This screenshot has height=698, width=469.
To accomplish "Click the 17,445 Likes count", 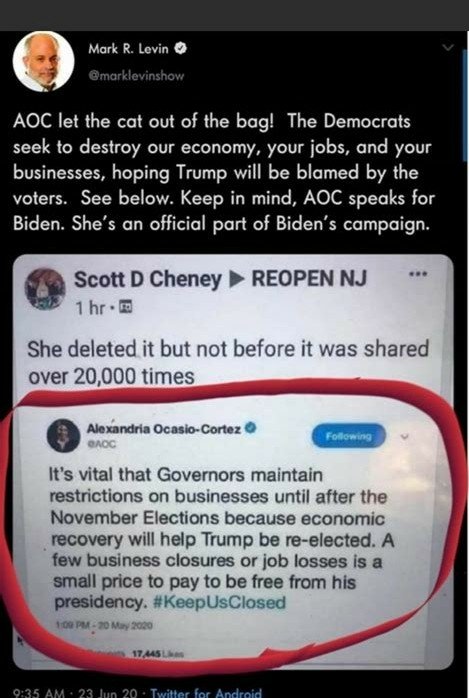I will 158,654.
